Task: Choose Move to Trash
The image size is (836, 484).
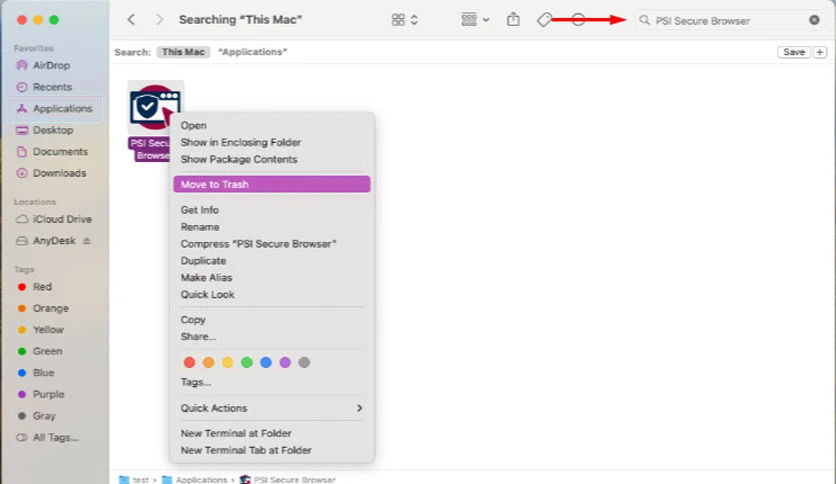Action: point(272,184)
